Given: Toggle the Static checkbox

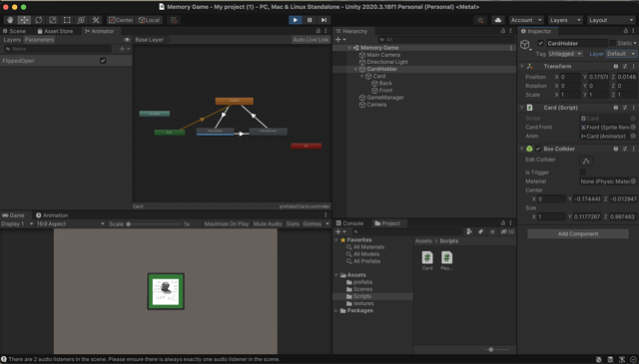Looking at the screenshot, I should click(612, 43).
